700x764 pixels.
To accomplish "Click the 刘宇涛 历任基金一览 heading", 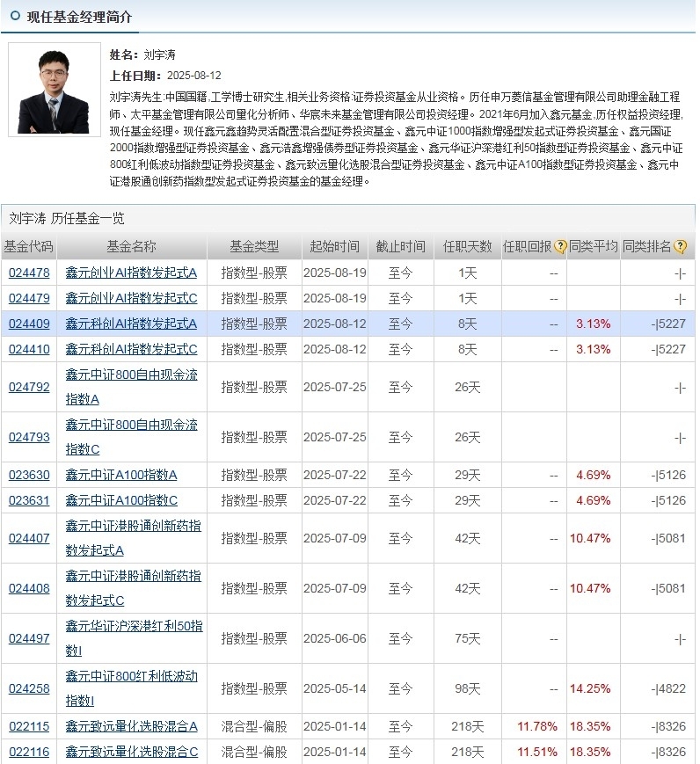I will tap(67, 218).
